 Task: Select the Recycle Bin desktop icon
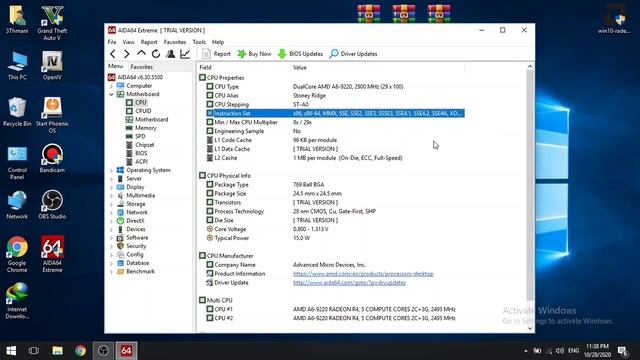(17, 112)
